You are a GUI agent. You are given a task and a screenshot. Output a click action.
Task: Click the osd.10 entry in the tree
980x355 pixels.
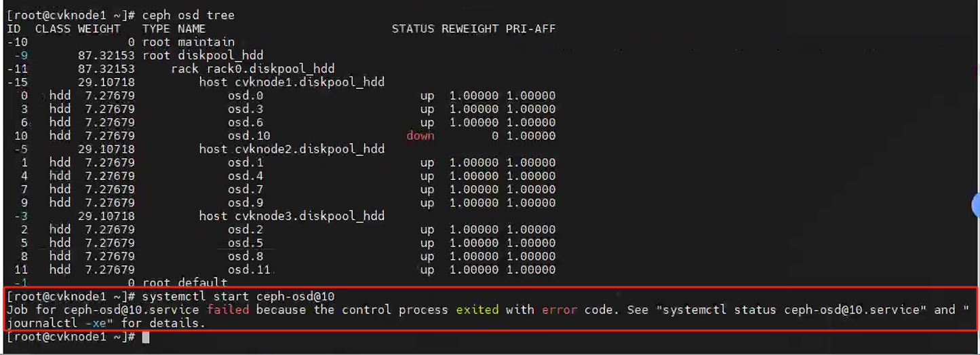pos(249,136)
